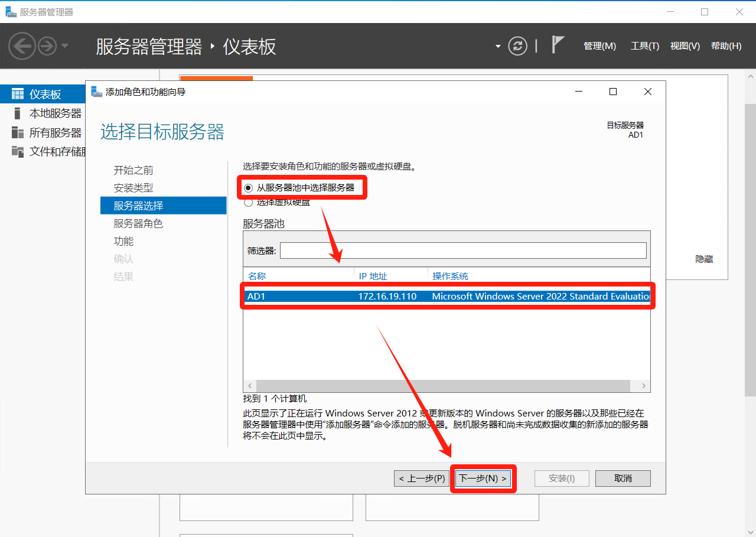Click the back navigation arrow icon

pyautogui.click(x=22, y=45)
